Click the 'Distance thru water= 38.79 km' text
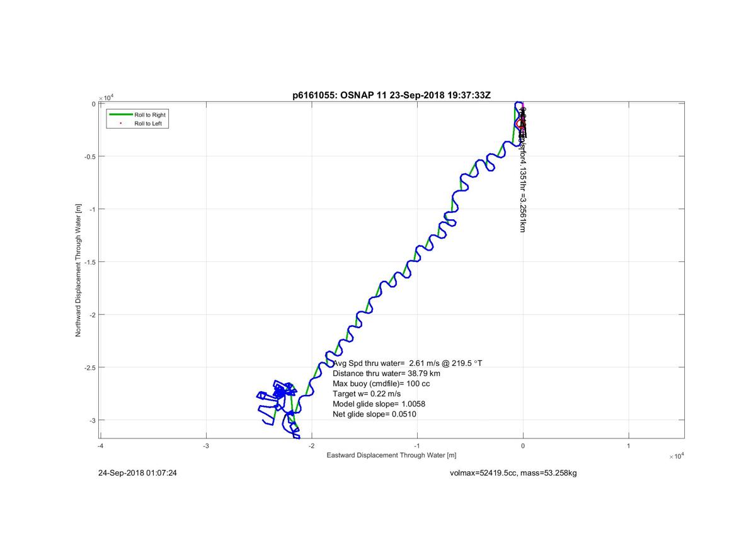Viewport: 756px width, 560px height. coord(386,374)
